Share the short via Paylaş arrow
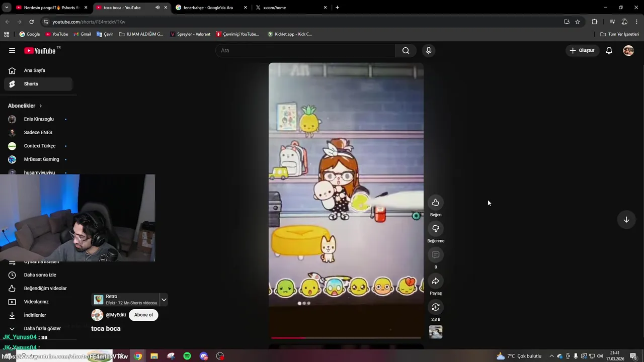Viewport: 644px width, 362px height. 436,281
